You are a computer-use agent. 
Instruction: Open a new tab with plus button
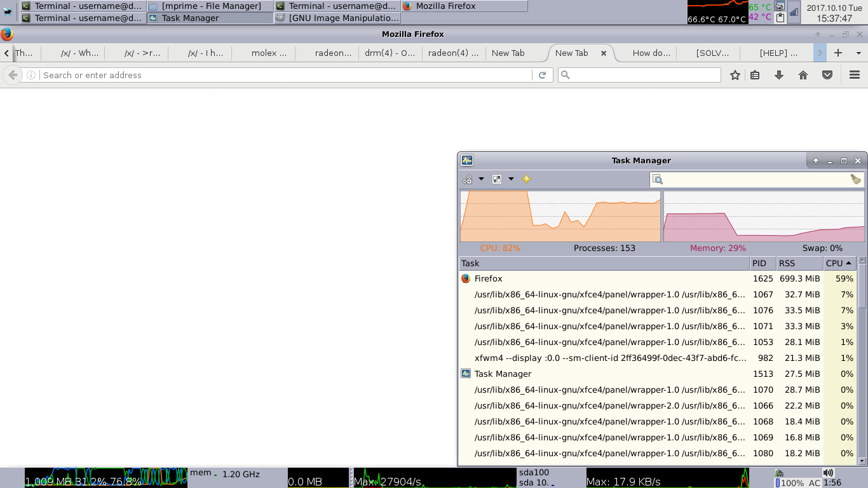coord(838,53)
